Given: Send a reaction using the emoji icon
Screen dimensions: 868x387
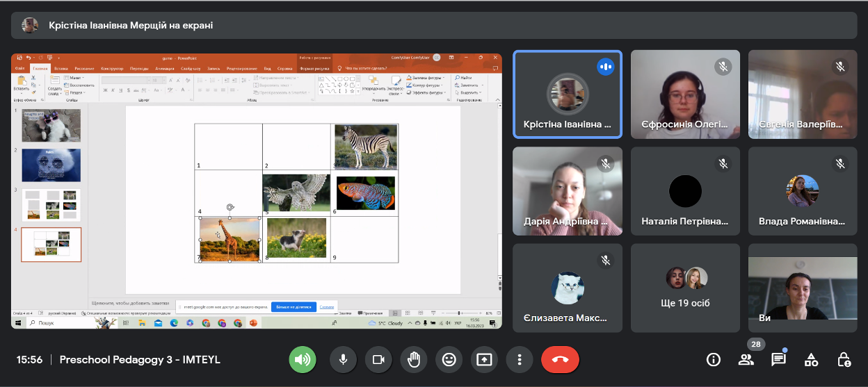Looking at the screenshot, I should (x=449, y=359).
